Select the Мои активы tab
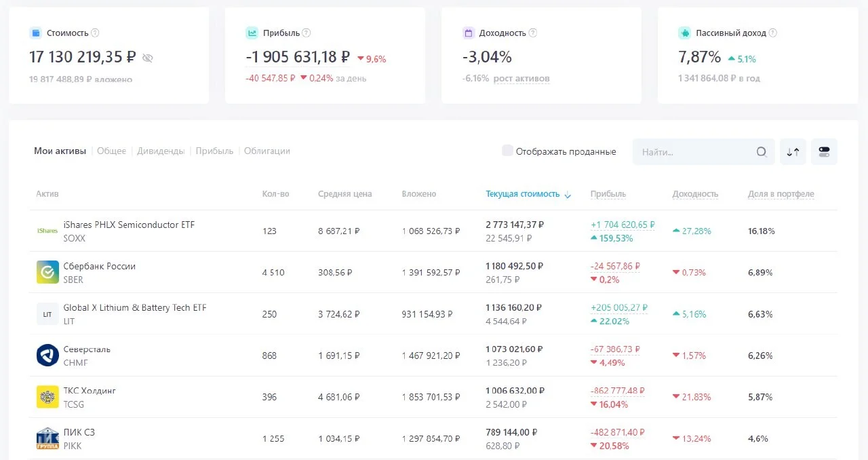 pyautogui.click(x=60, y=151)
